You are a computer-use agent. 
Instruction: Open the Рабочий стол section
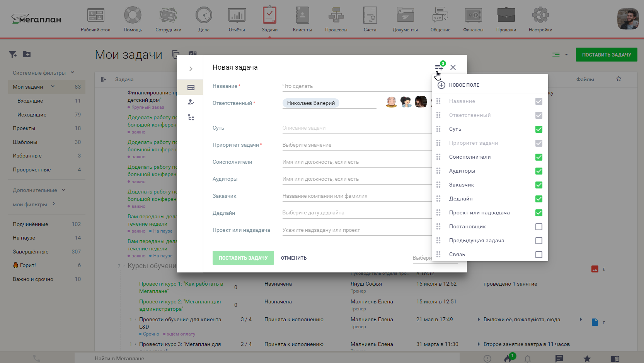pos(95,19)
